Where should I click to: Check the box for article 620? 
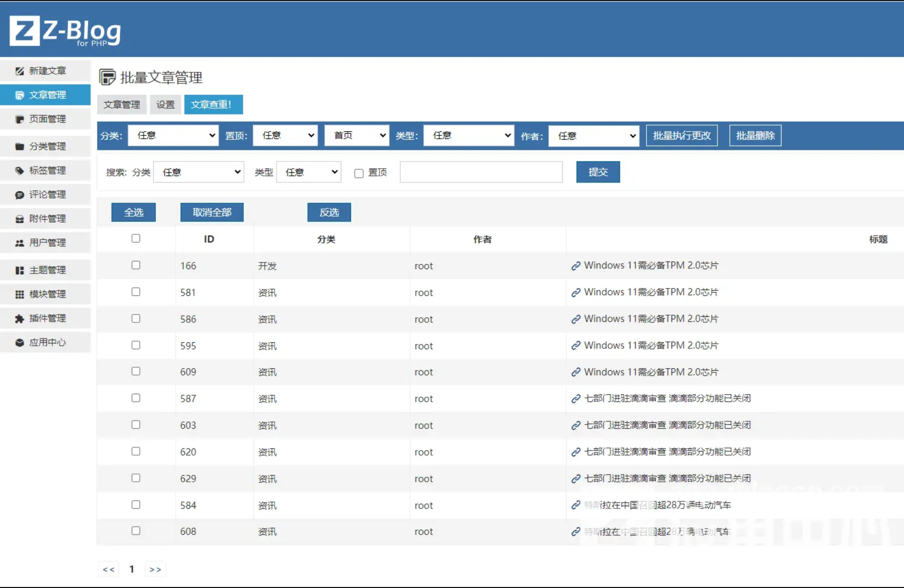136,451
